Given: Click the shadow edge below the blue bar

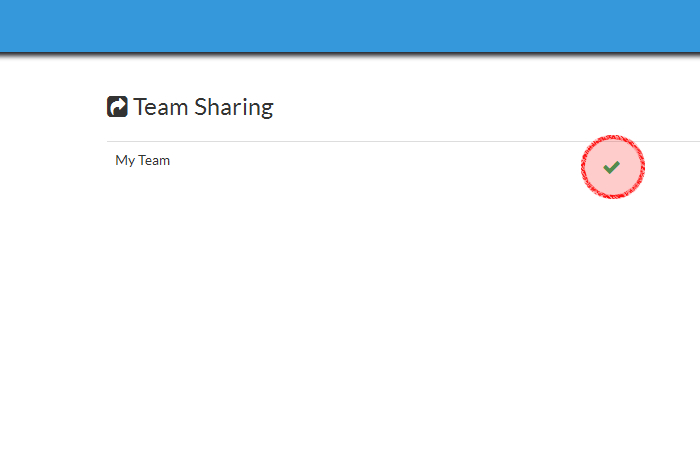Looking at the screenshot, I should click(350, 52).
